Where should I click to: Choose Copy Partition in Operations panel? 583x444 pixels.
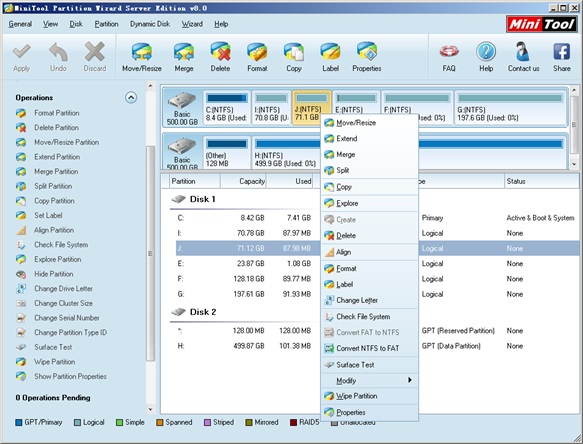click(54, 201)
